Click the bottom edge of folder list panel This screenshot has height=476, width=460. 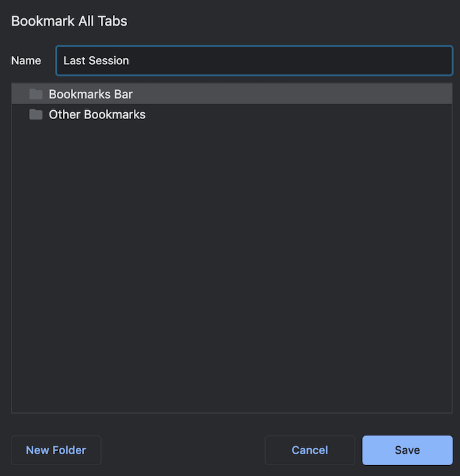[231, 412]
